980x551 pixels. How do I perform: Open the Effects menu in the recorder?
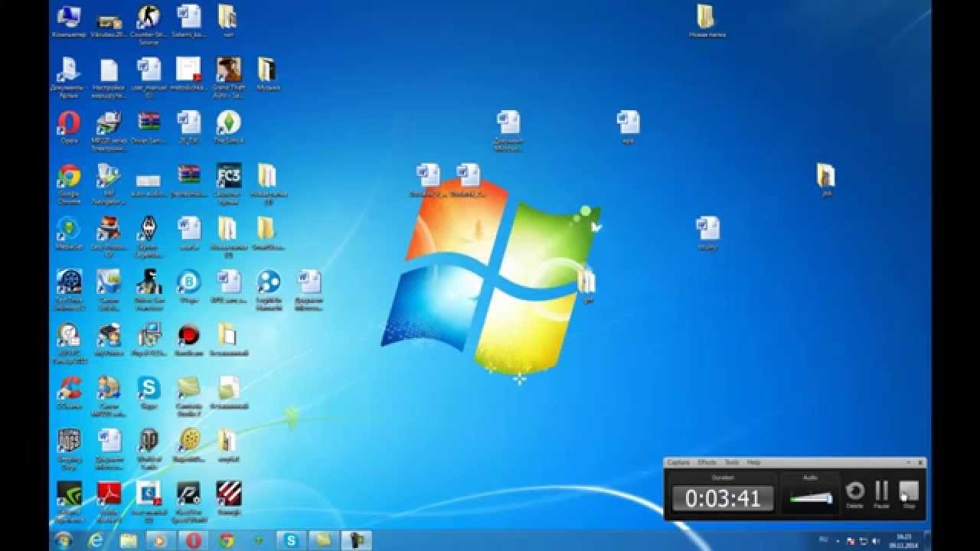(707, 462)
